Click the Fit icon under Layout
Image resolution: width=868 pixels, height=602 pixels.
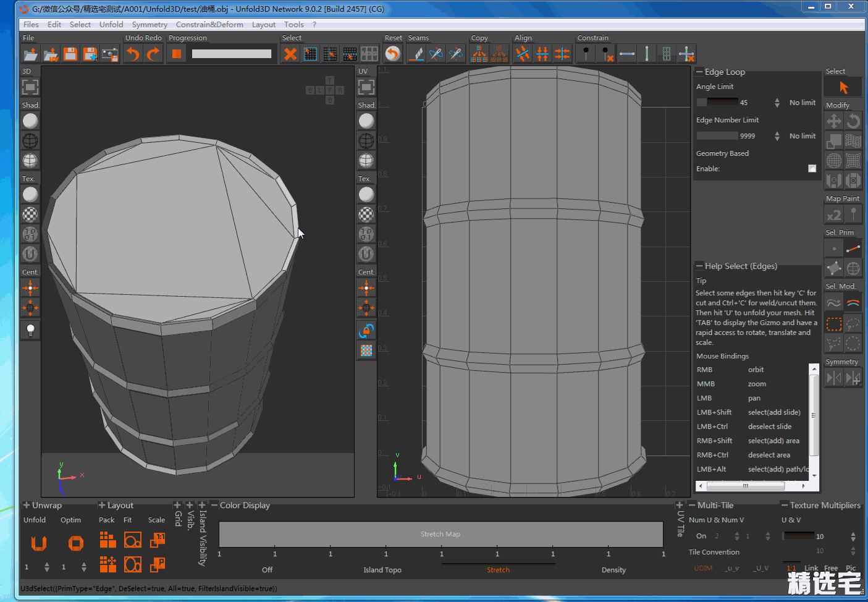point(133,540)
